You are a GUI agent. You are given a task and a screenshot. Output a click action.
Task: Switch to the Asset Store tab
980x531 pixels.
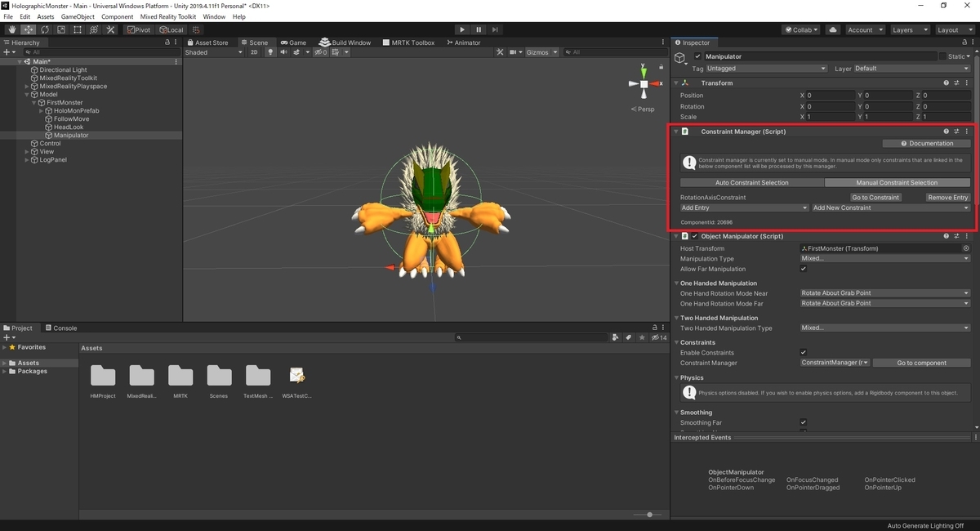click(207, 42)
